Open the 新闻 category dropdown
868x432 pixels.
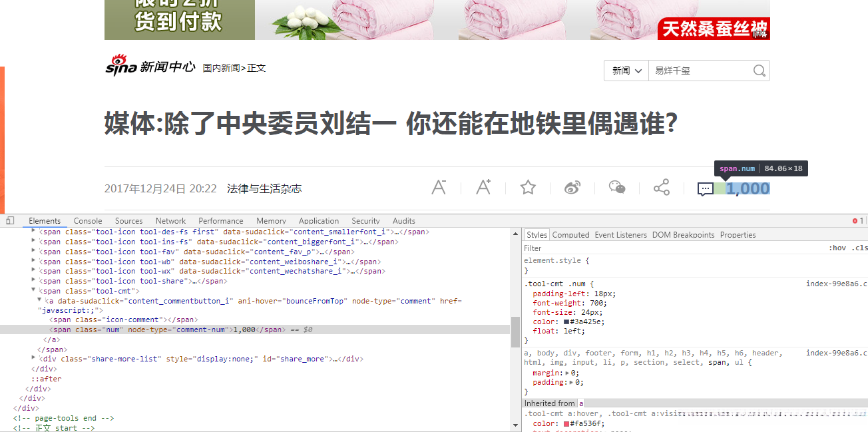(626, 70)
